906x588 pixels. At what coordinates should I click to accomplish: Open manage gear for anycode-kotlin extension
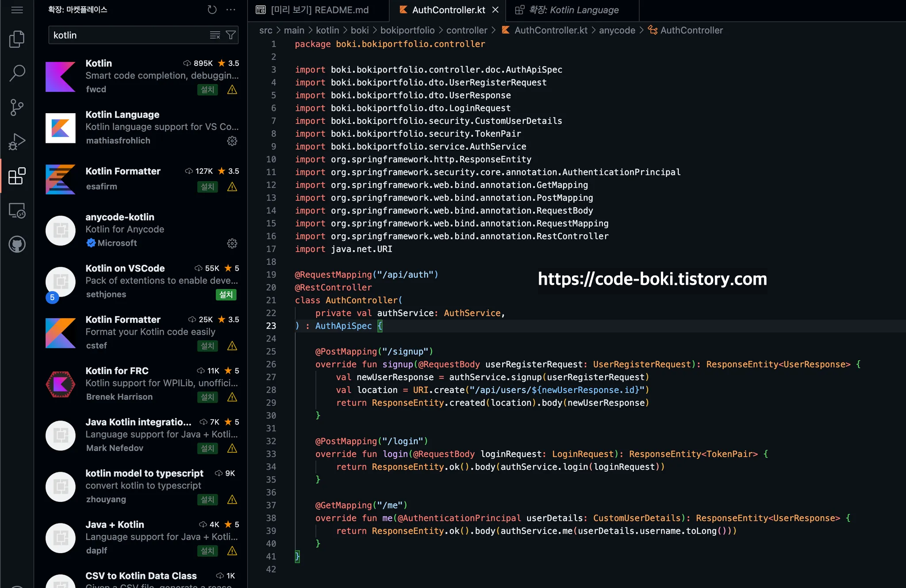(232, 244)
